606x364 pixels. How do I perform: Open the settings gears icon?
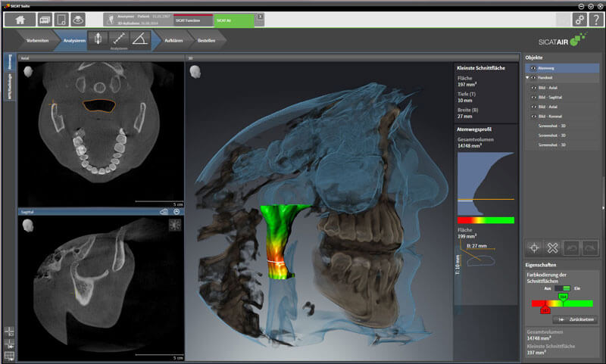point(579,20)
